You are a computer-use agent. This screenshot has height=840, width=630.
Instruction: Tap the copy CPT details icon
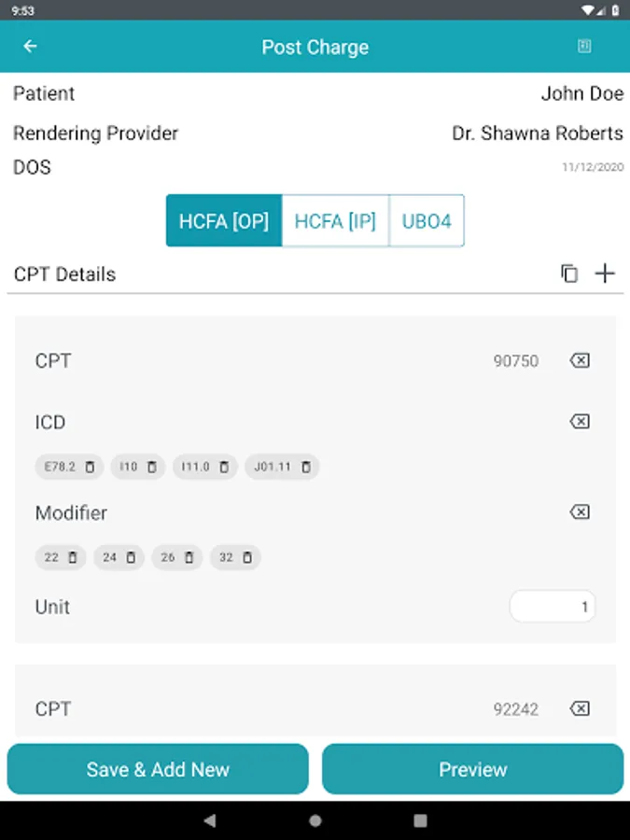pyautogui.click(x=569, y=273)
